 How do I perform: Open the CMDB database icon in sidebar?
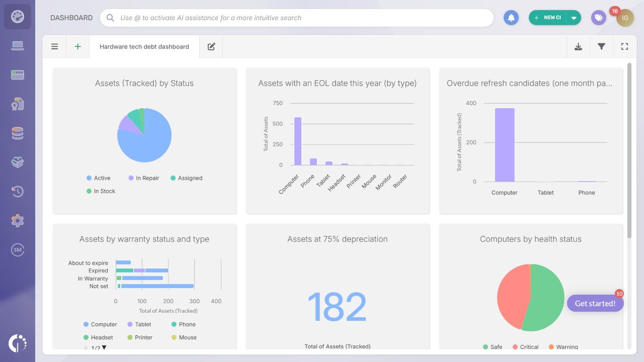point(18,133)
